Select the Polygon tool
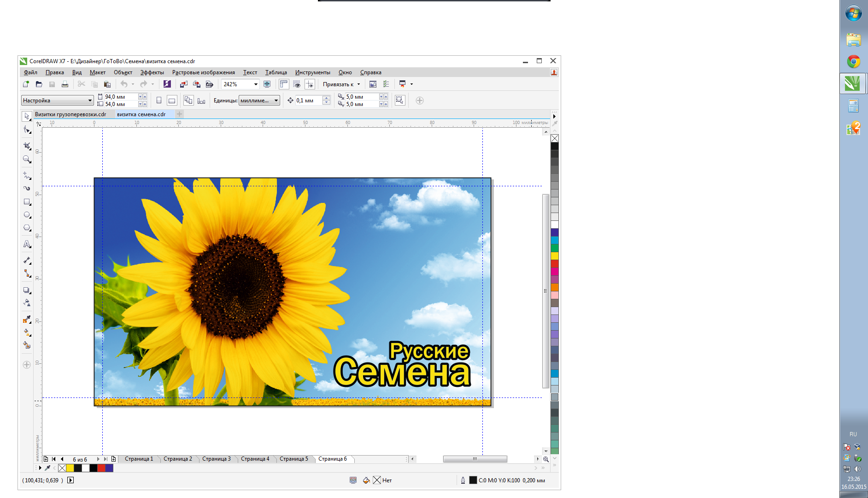The height and width of the screenshot is (498, 868). pyautogui.click(x=27, y=228)
